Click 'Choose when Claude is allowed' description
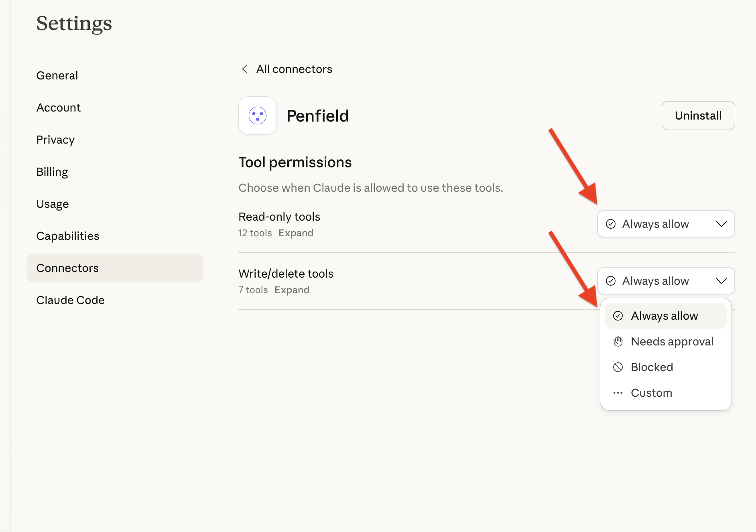The width and height of the screenshot is (756, 532). (370, 188)
